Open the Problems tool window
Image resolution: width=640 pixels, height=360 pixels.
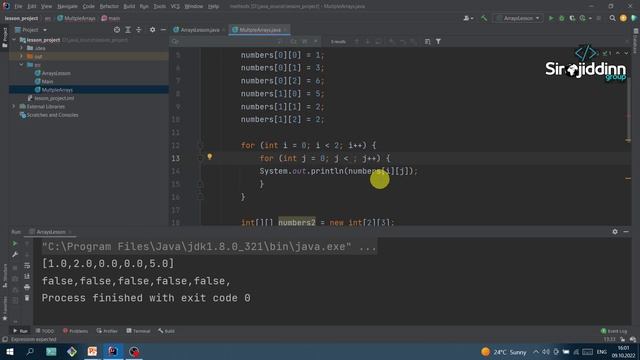pyautogui.click(x=76, y=331)
